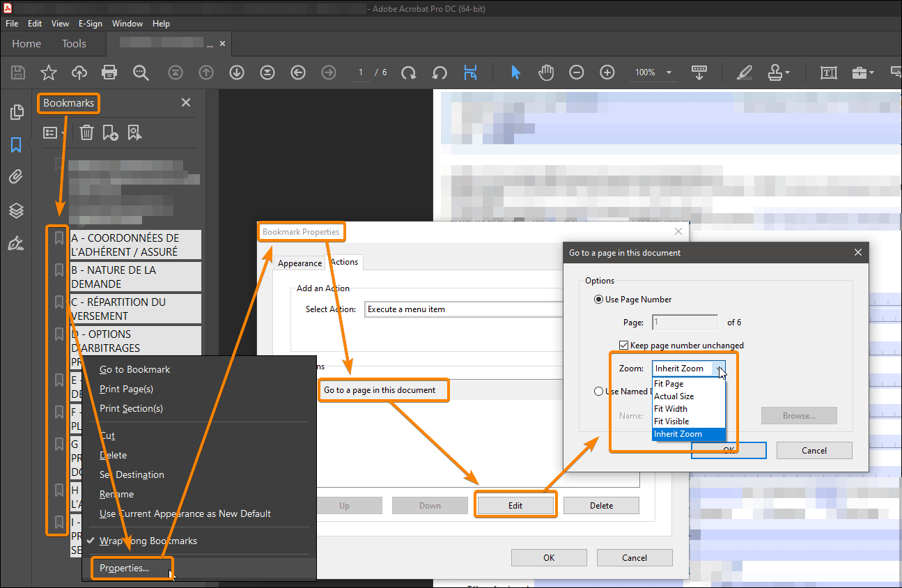The image size is (902, 588).
Task: Click the Page number input field
Action: 684,322
